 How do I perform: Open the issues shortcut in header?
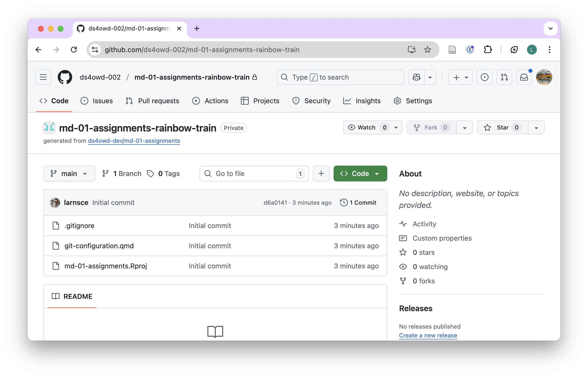coord(484,77)
